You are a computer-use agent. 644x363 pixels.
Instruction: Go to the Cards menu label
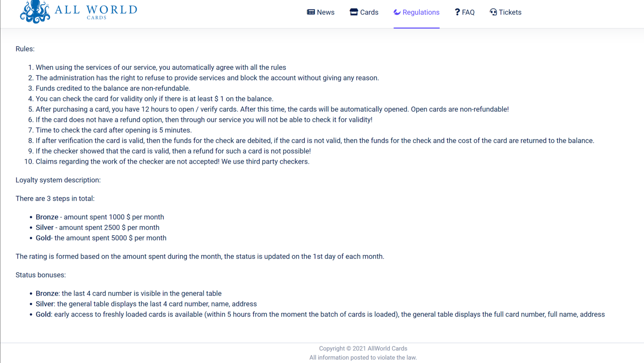click(x=369, y=12)
